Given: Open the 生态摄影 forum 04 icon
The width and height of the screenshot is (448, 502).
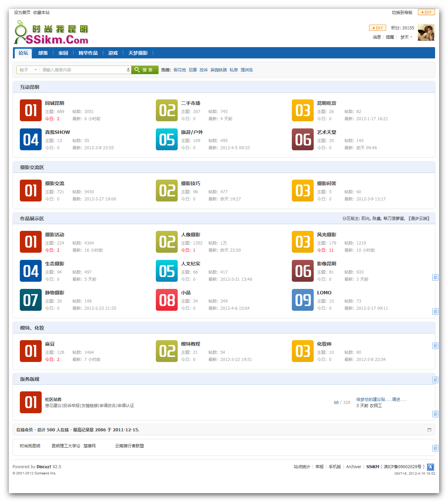Looking at the screenshot, I should click(x=31, y=271).
